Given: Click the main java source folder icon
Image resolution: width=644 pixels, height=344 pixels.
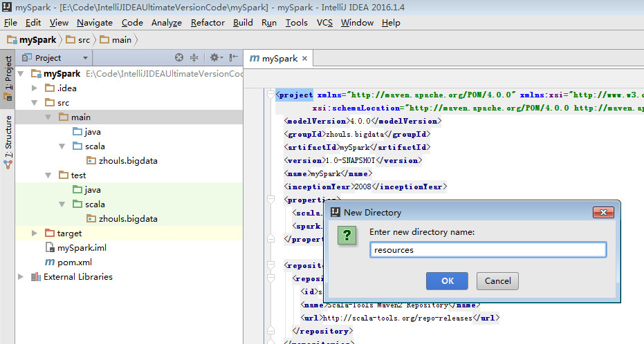Looking at the screenshot, I should click(x=77, y=131).
